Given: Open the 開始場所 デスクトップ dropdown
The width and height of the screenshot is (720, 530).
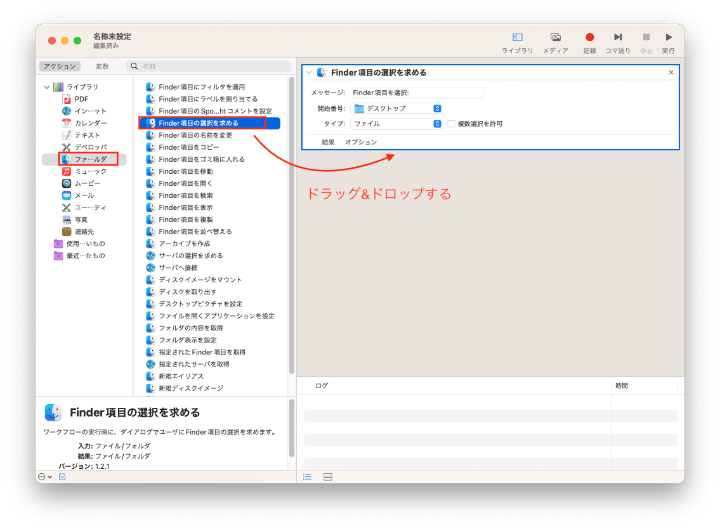Looking at the screenshot, I should [397, 108].
